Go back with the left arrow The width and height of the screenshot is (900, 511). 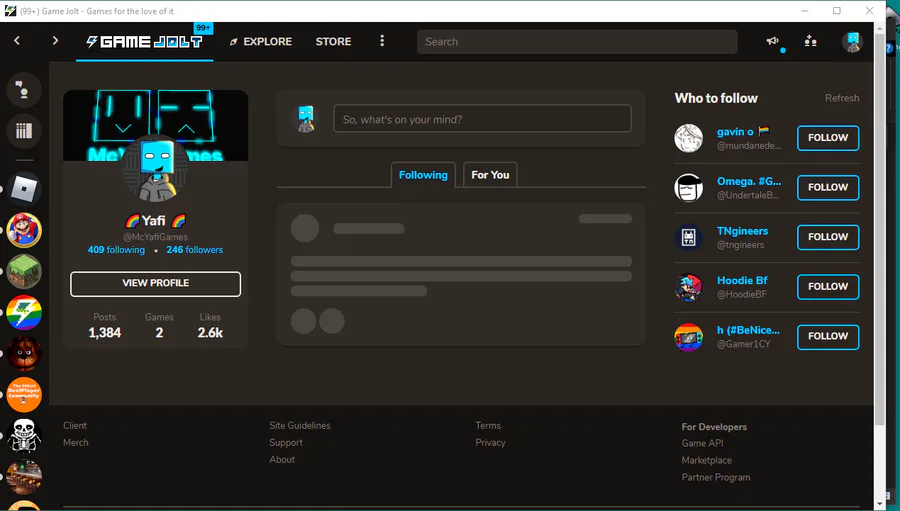click(x=17, y=41)
